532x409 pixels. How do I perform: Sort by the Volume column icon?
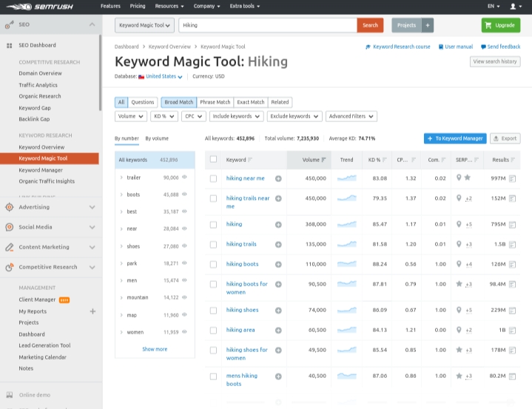coord(323,160)
